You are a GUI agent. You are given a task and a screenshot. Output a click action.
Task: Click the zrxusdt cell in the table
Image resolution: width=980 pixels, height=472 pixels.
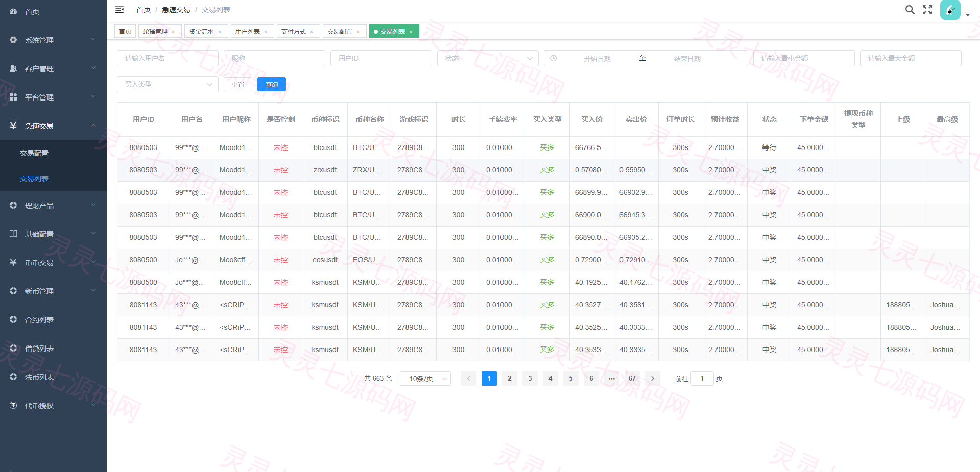coord(325,170)
